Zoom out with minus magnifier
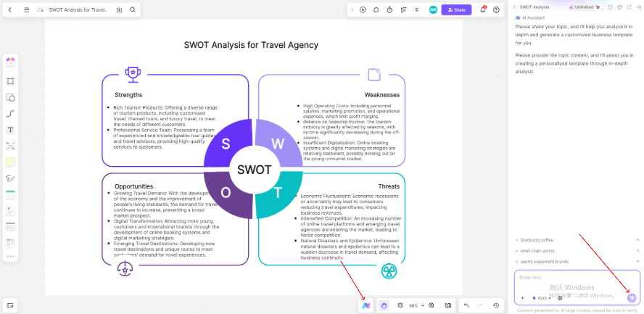 tap(400, 305)
